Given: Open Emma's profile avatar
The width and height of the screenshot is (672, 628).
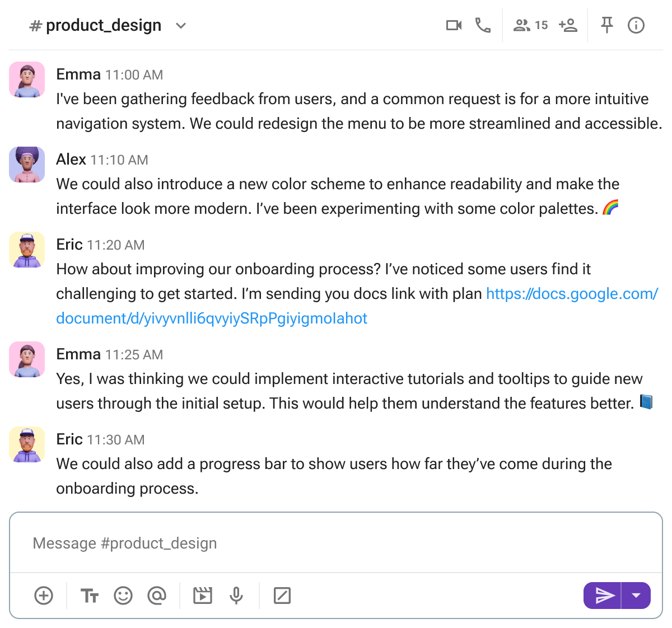Looking at the screenshot, I should pos(26,79).
